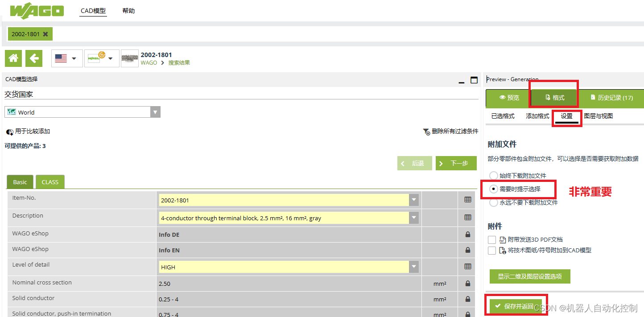The width and height of the screenshot is (644, 317).
Task: Remove the 2002-1801 tag with X
Action: click(45, 34)
